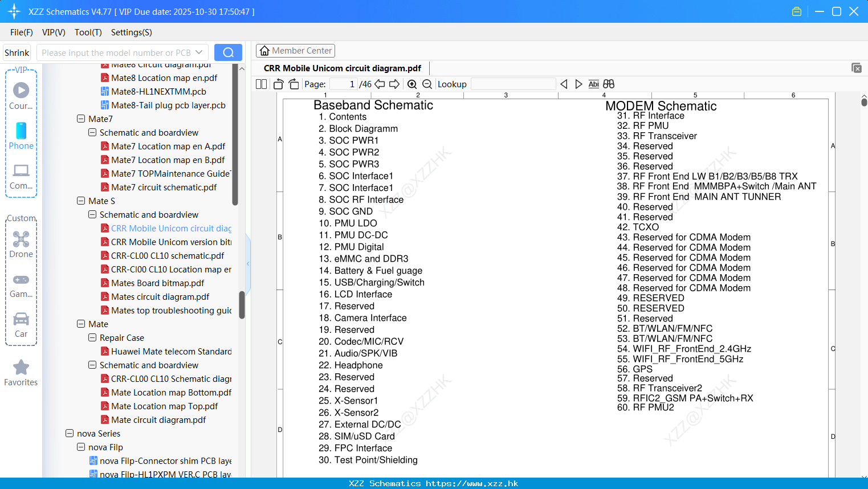Open the VIP(V) menu
Image resolution: width=868 pixels, height=489 pixels.
click(54, 32)
